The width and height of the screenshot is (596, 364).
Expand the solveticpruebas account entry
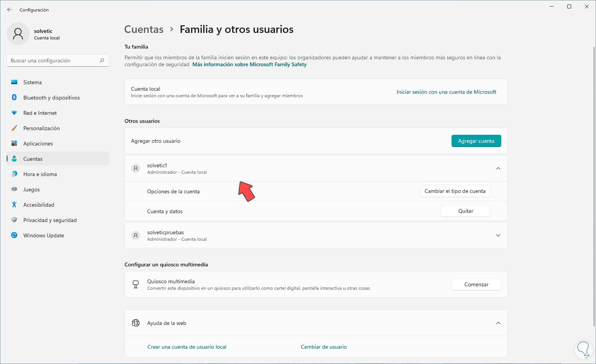[x=498, y=235]
